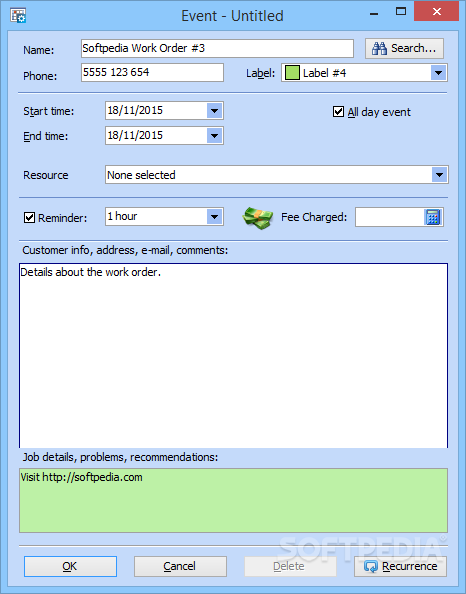Disable the Reminder checkbox
This screenshot has height=594, width=466.
pyautogui.click(x=30, y=218)
